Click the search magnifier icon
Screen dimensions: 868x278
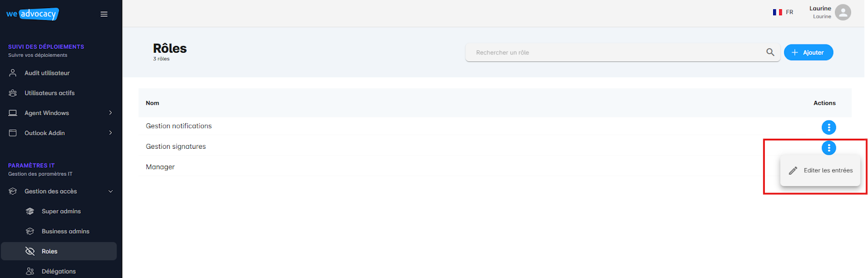coord(770,52)
